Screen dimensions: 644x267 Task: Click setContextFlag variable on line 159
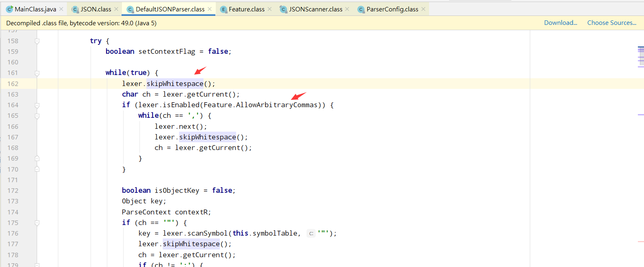[167, 51]
